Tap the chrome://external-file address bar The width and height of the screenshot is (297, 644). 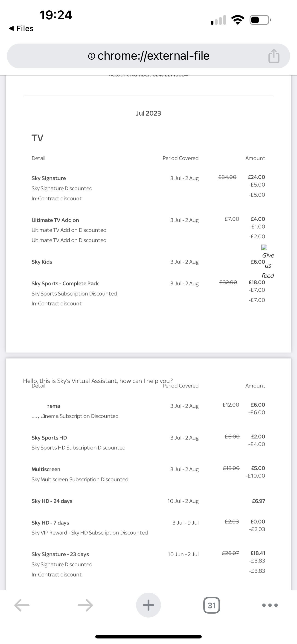pyautogui.click(x=148, y=56)
